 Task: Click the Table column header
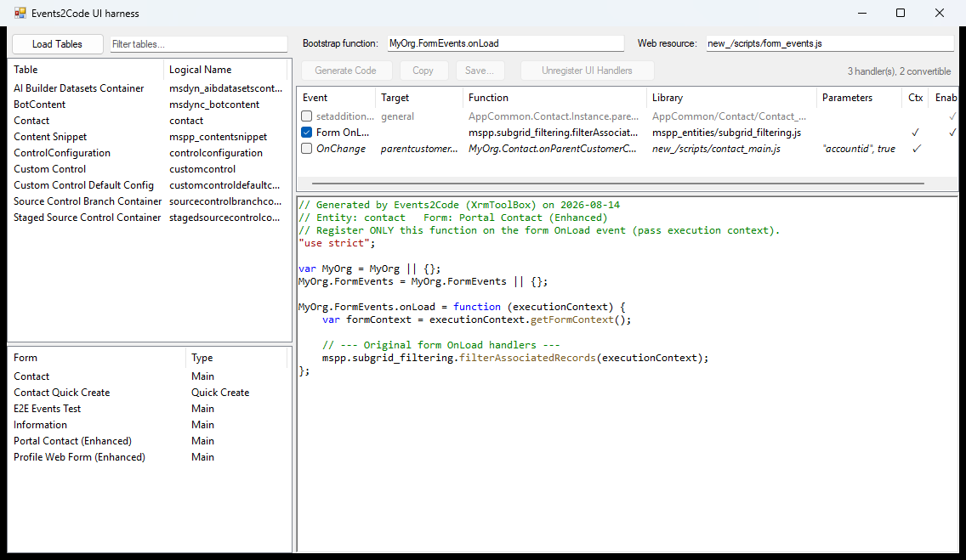[86, 70]
